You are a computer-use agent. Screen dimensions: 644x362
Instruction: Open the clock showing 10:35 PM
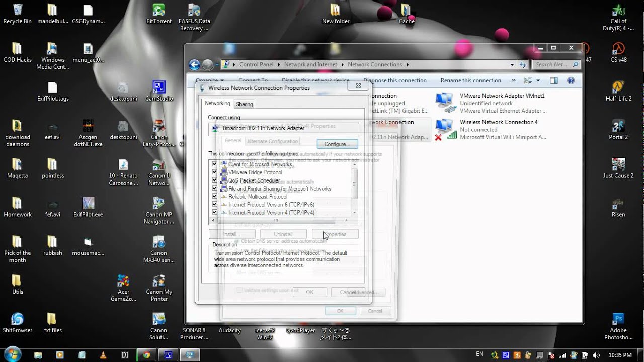[x=620, y=355]
